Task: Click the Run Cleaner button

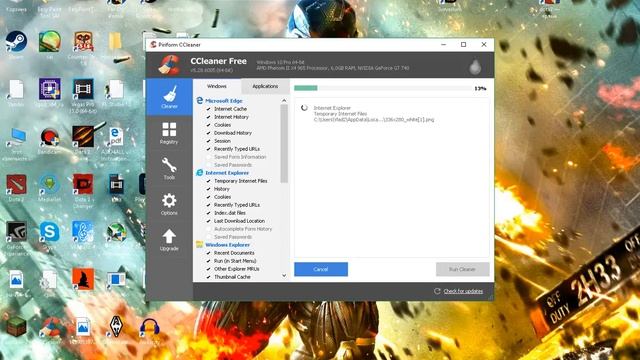Action: (x=462, y=269)
